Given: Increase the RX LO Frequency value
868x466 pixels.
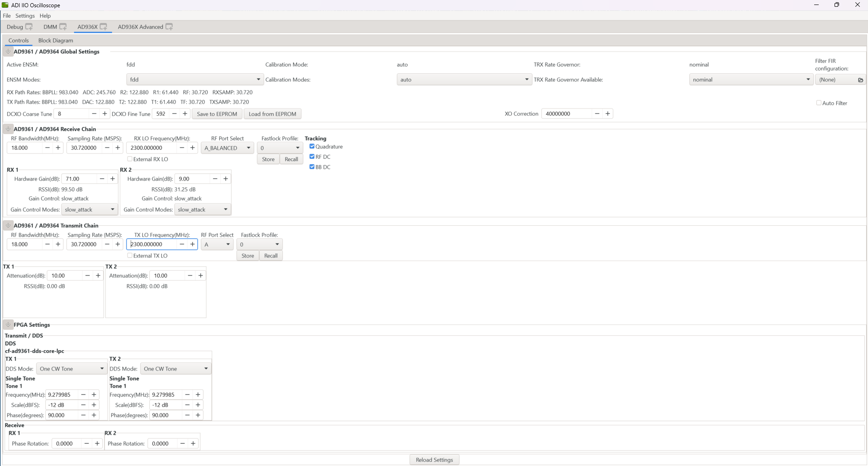Looking at the screenshot, I should (x=193, y=148).
